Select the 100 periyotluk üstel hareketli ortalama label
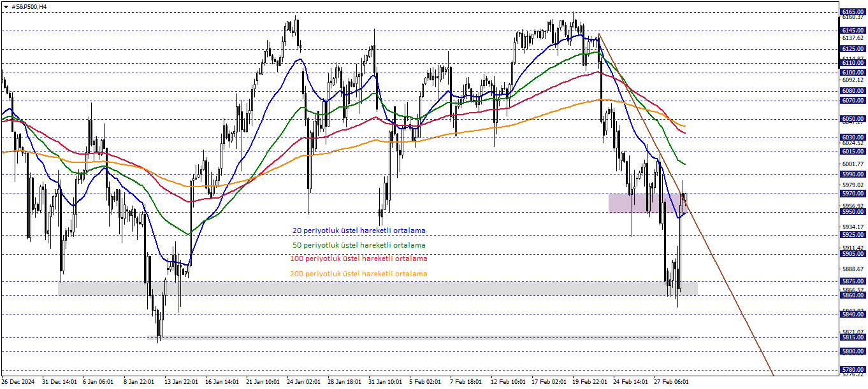 358,258
